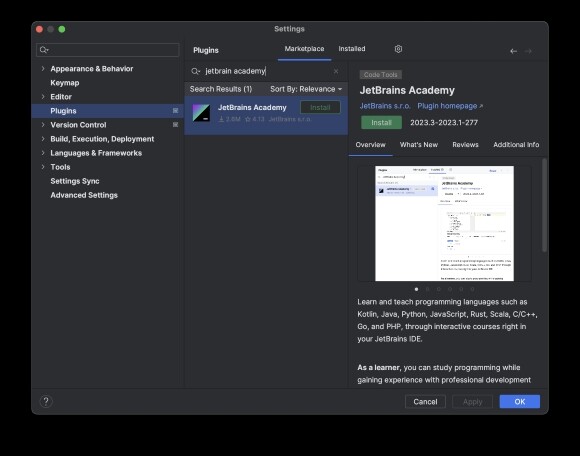Screen dimensions: 580x456
Task: Open the Sort By: Relevance dropdown
Action: point(306,89)
